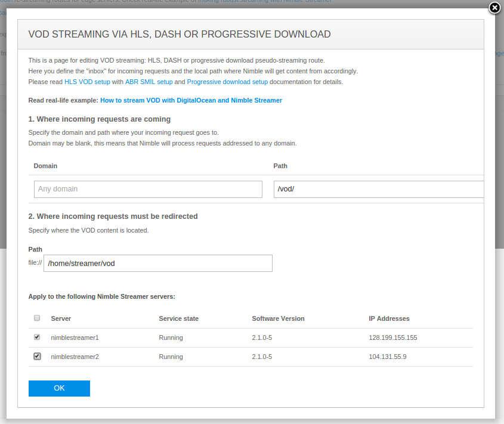Click the Any domain input field

pyautogui.click(x=148, y=189)
